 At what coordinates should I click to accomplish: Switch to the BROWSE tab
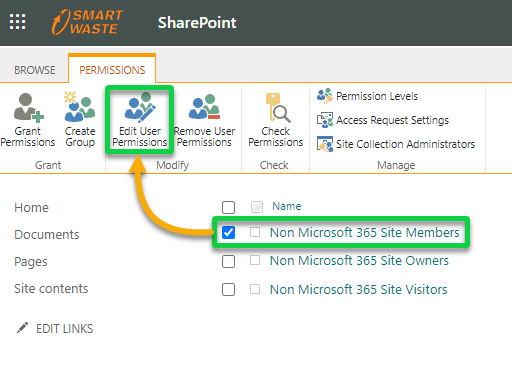click(35, 70)
